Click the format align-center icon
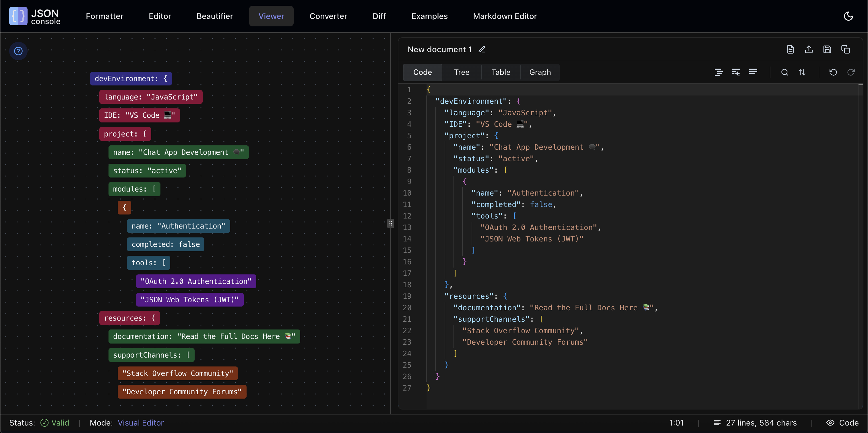This screenshot has height=433, width=868. [x=718, y=72]
